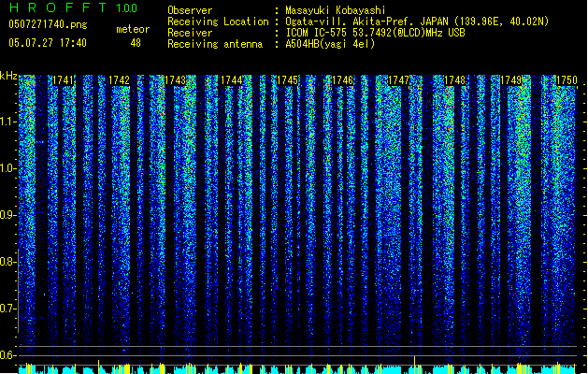Click the 1742 time marker label
This screenshot has width=588, height=374.
[119, 80]
